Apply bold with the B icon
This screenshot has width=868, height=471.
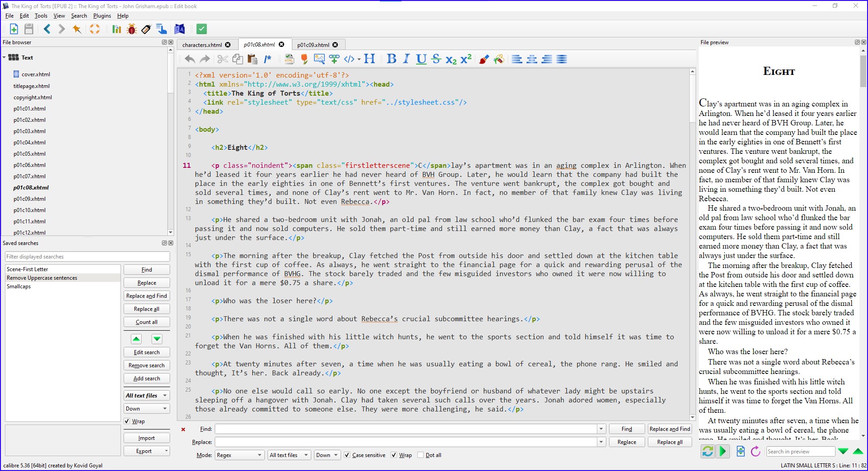click(392, 59)
